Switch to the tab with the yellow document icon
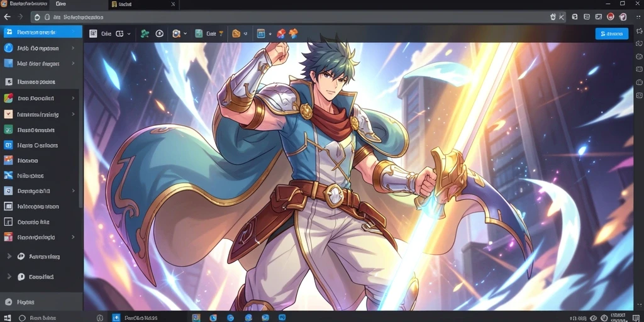Screen dimensions: 644x322 [144, 4]
